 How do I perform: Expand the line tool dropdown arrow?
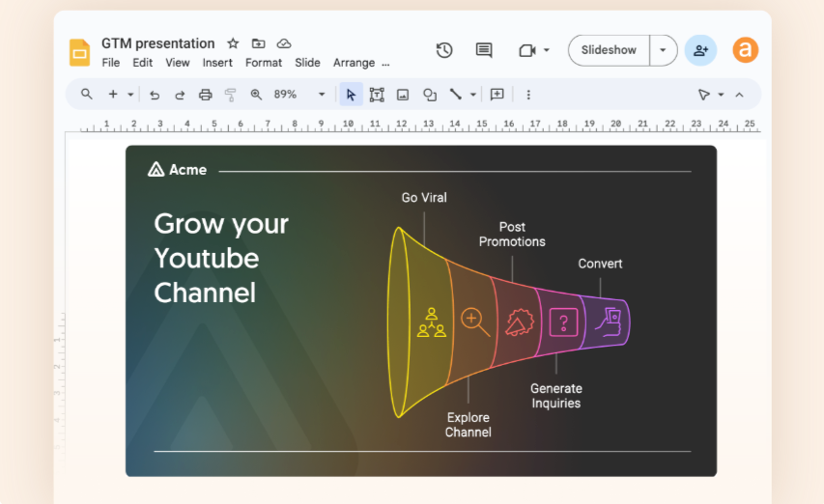[473, 95]
